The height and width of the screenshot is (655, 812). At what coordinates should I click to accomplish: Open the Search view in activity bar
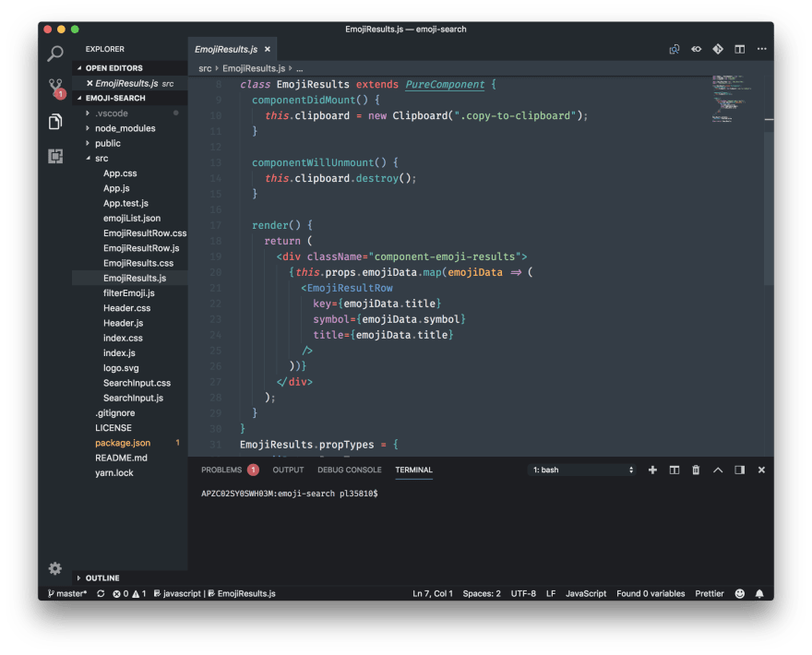54,53
